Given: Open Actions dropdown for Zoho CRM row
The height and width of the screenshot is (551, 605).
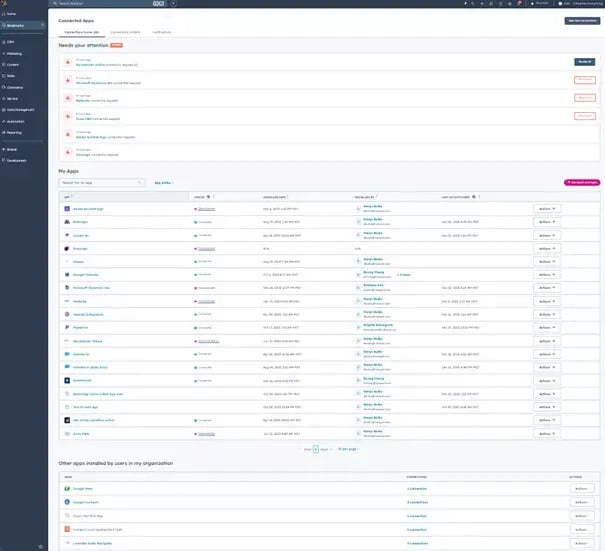Looking at the screenshot, I should [547, 434].
